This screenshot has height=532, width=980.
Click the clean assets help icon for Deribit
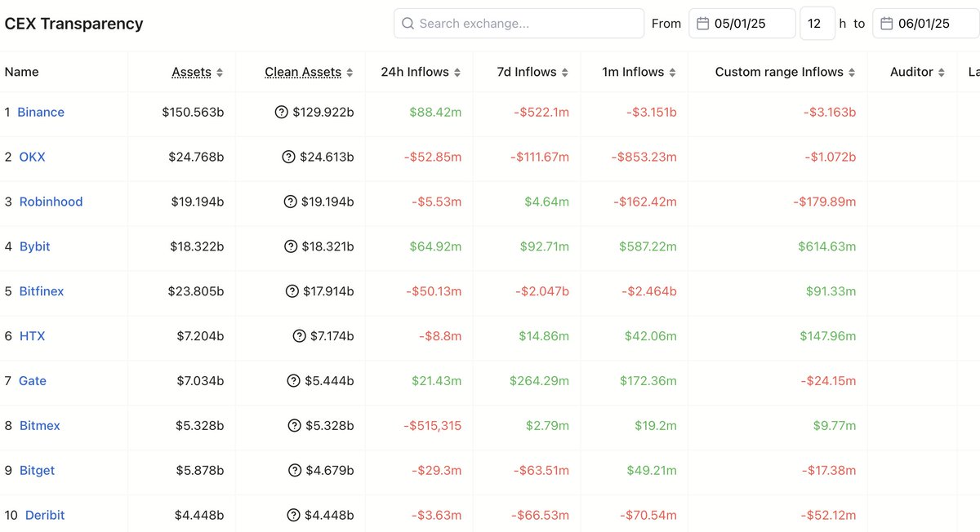pos(294,516)
